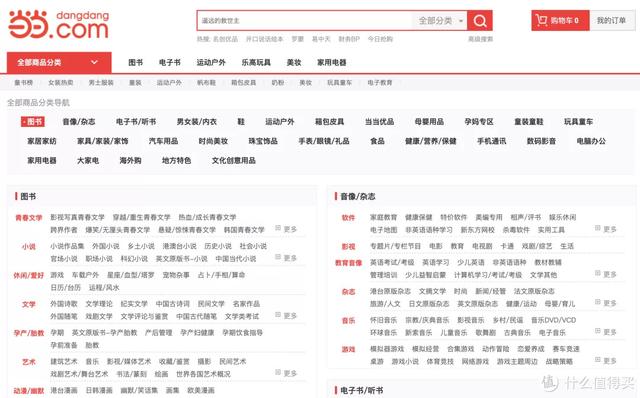The height and width of the screenshot is (398, 640).
Task: Click the 影视 red category label
Action: pos(348,247)
